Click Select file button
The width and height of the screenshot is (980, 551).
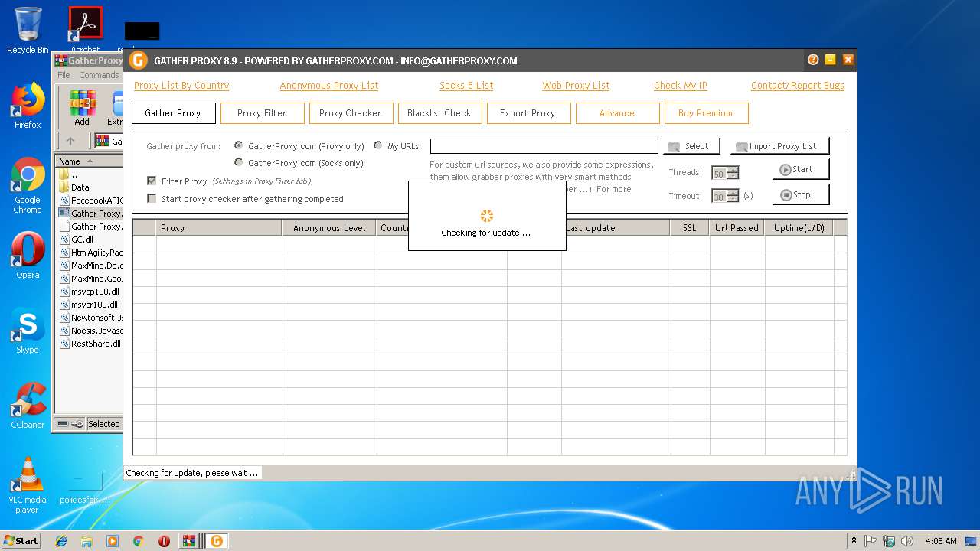point(691,146)
